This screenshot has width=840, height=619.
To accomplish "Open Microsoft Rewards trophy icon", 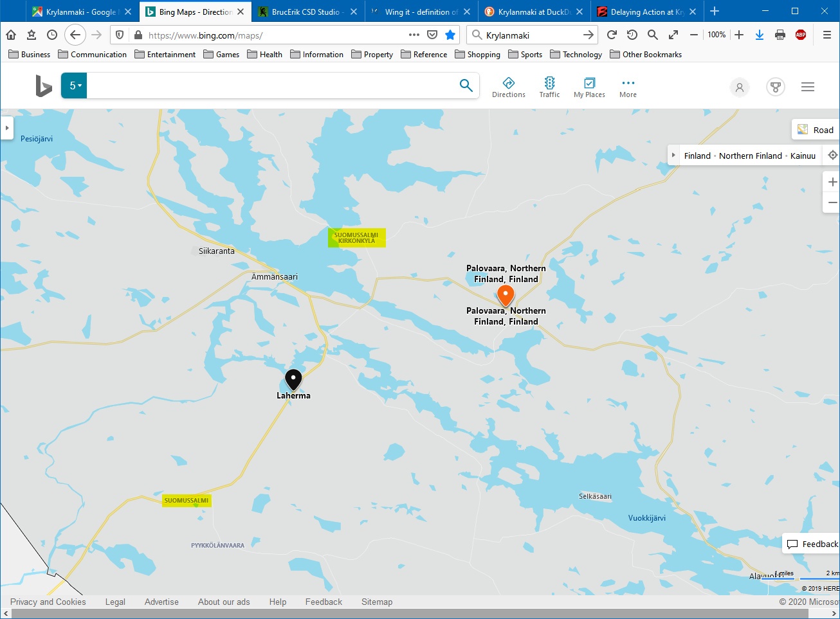I will pyautogui.click(x=776, y=87).
